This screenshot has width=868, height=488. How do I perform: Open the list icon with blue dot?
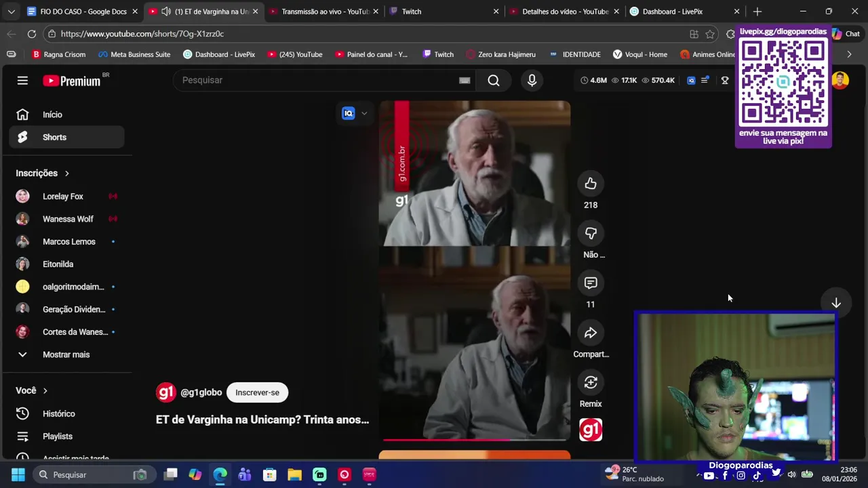(705, 81)
